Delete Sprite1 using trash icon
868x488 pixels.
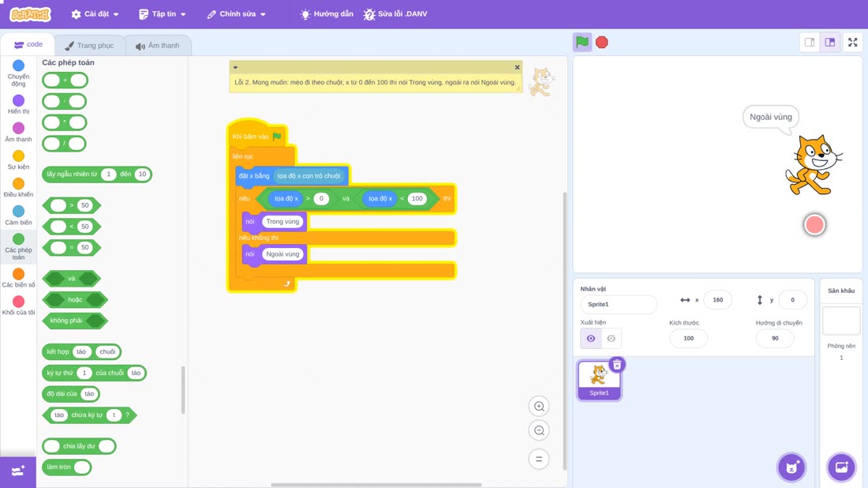(617, 365)
